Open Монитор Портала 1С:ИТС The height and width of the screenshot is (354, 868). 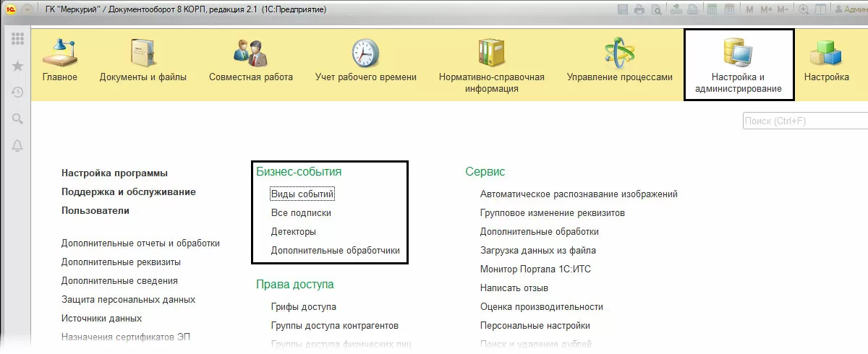coord(536,269)
